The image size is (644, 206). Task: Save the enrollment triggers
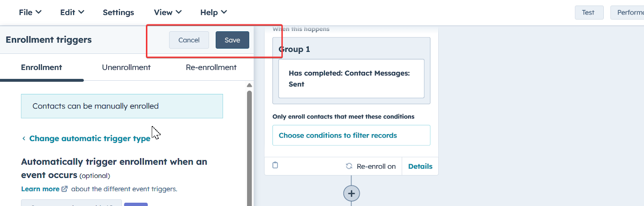point(232,40)
